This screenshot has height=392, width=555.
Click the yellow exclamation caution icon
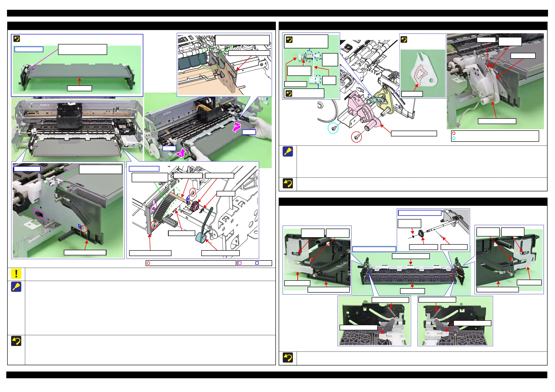click(16, 274)
